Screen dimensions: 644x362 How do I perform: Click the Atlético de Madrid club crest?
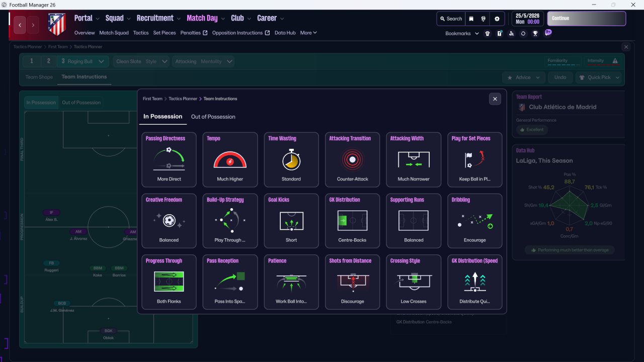[57, 24]
